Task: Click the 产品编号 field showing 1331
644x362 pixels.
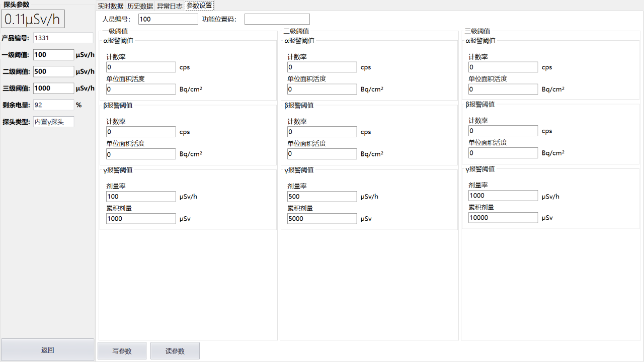Action: coord(63,38)
